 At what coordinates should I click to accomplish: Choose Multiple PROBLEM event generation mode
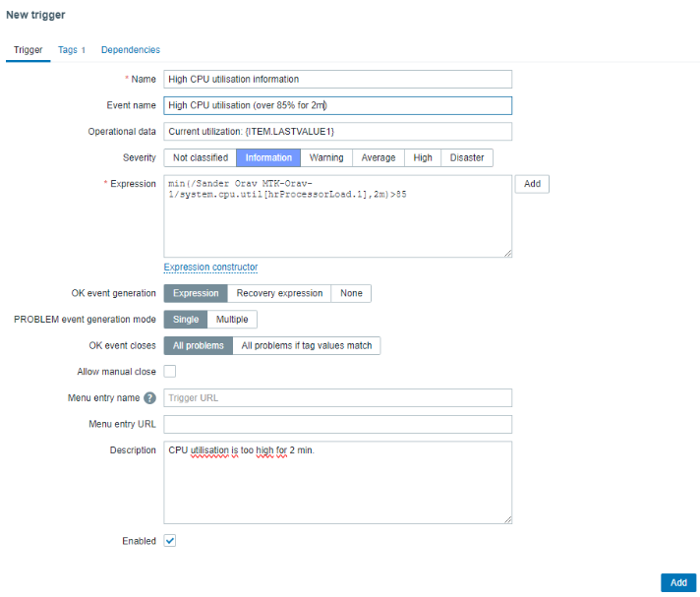point(232,320)
